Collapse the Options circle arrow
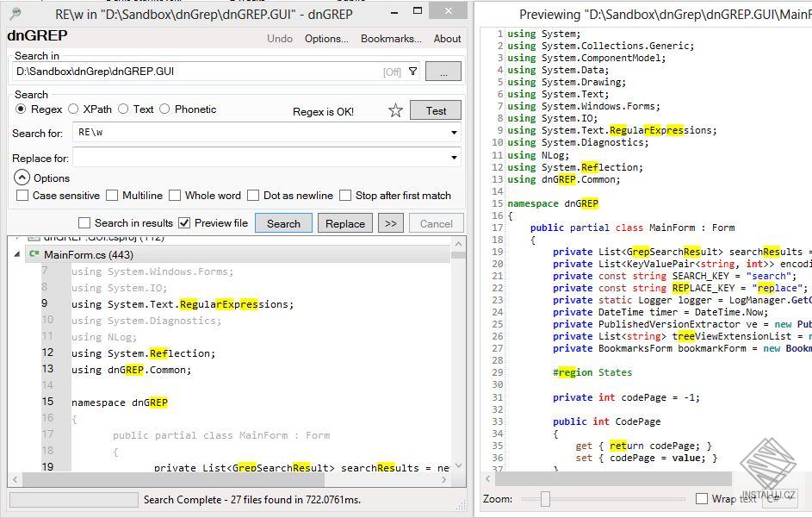The image size is (812, 518). pos(22,178)
